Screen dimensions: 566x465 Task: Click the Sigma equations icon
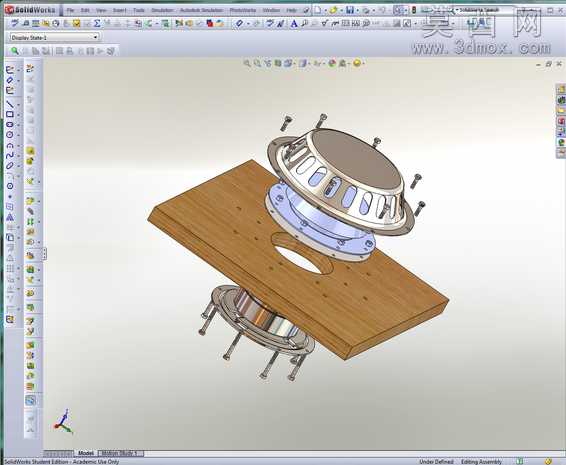coord(97,24)
